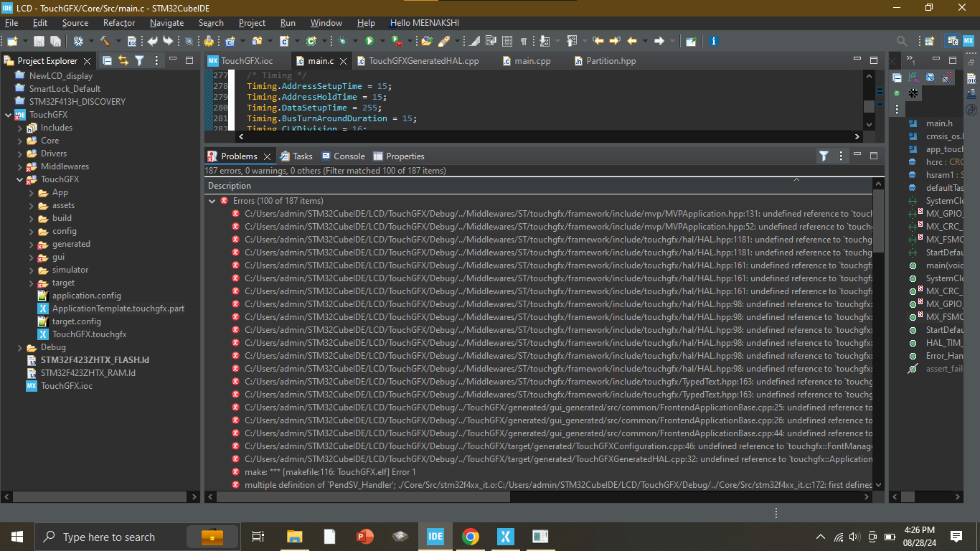Click Collapse All in the Outline panel

(897, 78)
